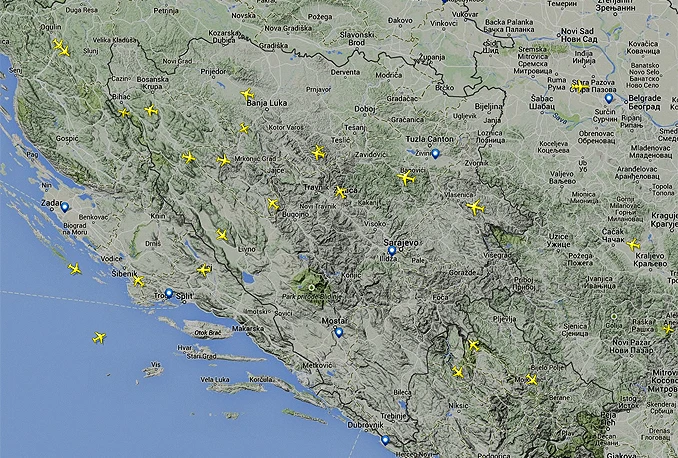Viewport: 678px width, 458px height.
Task: Select the airplane above Bugojno
Action: tap(273, 204)
